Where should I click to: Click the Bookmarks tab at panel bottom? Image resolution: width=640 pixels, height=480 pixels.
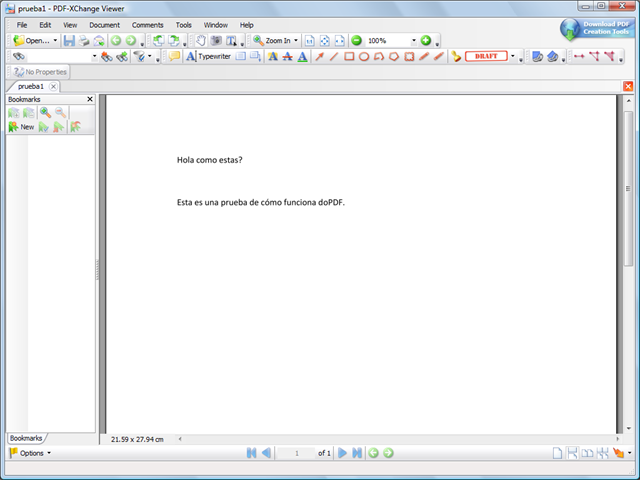(x=26, y=438)
